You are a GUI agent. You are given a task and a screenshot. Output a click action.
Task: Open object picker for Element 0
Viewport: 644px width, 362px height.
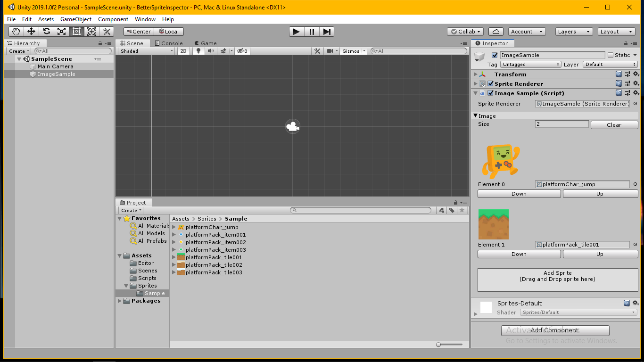tap(635, 184)
